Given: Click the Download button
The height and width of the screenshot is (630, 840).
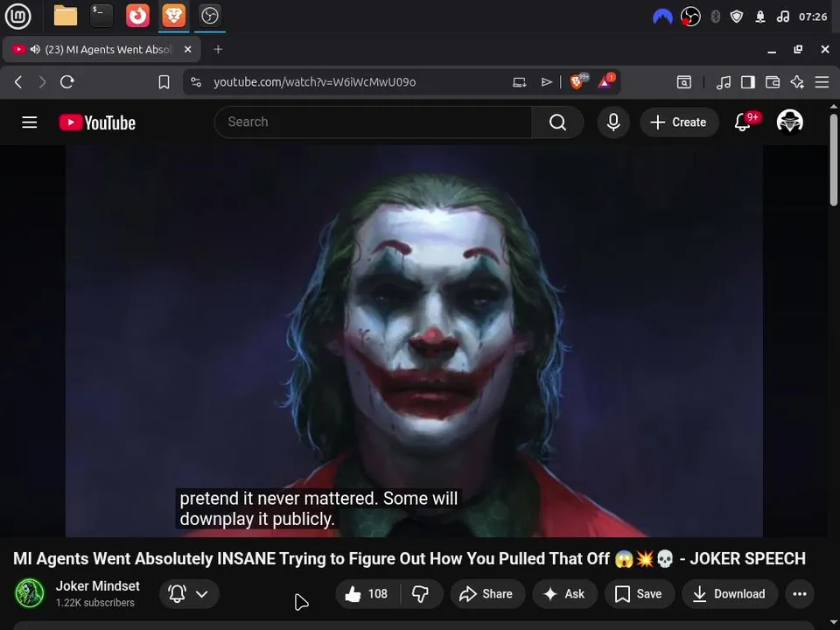Looking at the screenshot, I should [x=730, y=593].
